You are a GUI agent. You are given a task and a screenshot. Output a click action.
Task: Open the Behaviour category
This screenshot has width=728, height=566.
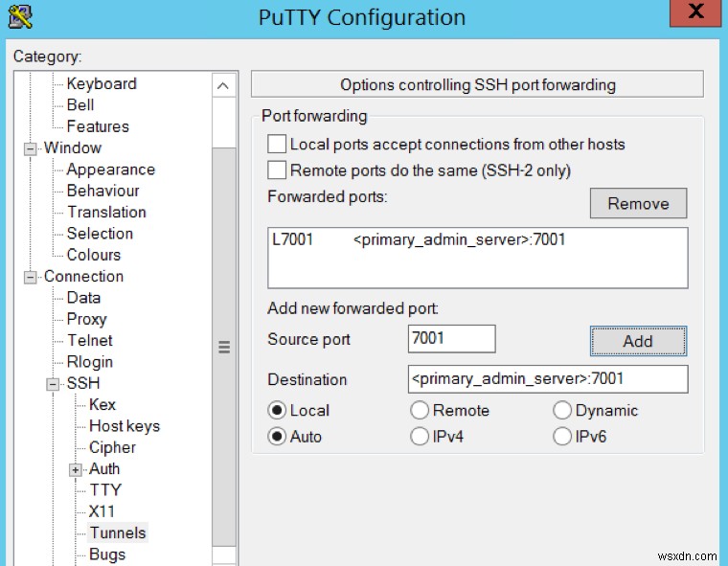[x=103, y=191]
